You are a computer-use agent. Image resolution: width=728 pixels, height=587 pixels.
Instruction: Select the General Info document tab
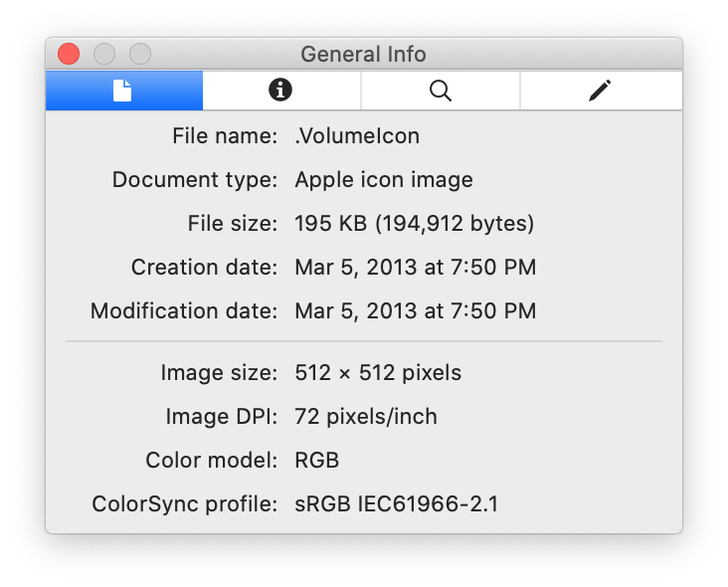(123, 91)
